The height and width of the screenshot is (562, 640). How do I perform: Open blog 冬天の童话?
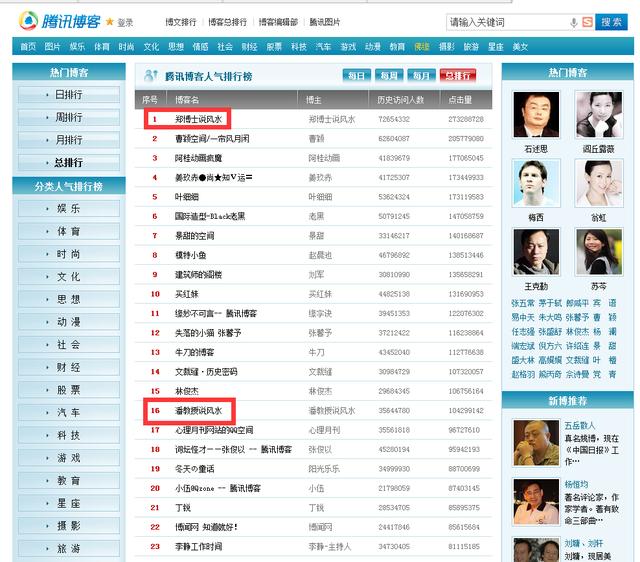pyautogui.click(x=194, y=469)
